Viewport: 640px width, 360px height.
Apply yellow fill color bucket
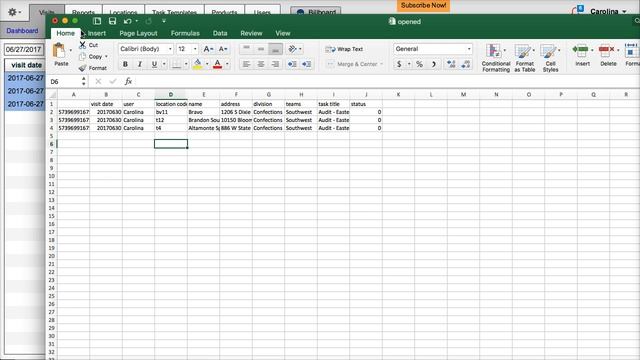[x=198, y=64]
